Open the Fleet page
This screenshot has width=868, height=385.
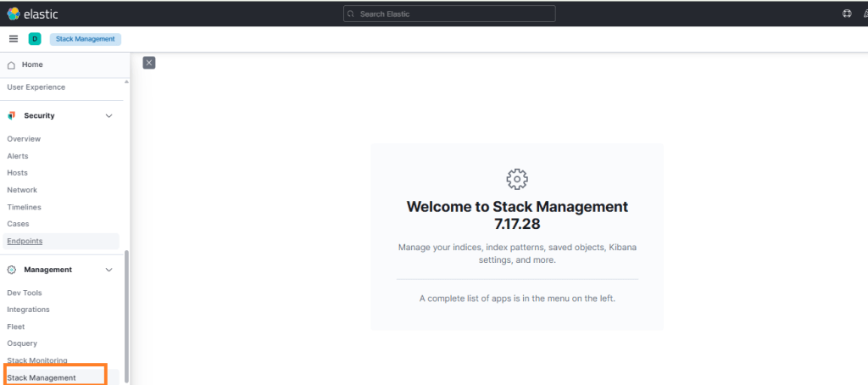tap(16, 326)
